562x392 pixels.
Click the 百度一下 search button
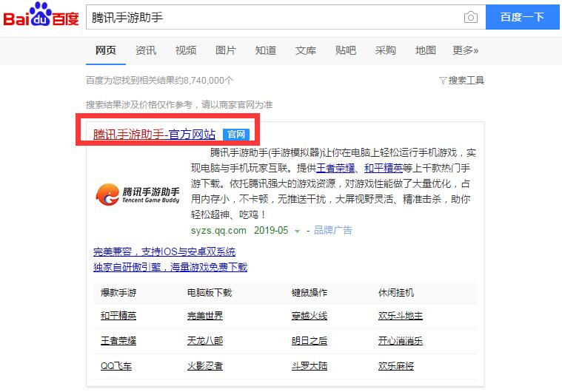click(522, 17)
